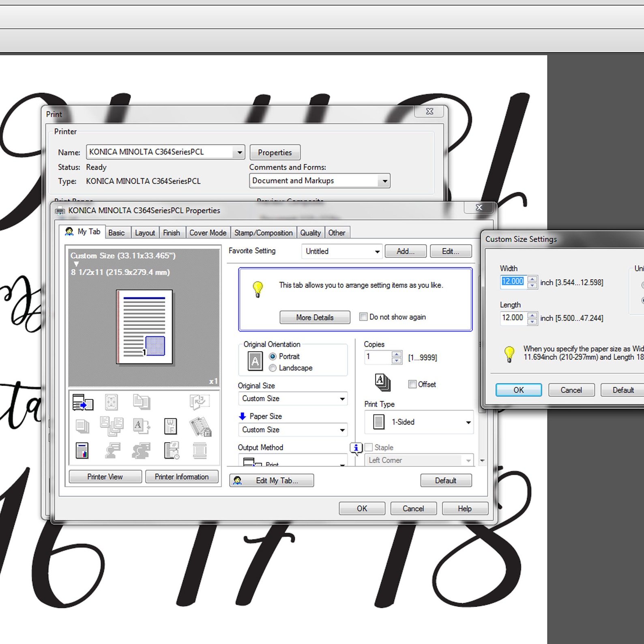This screenshot has height=644, width=644.
Task: Switch to the Layout tab
Action: pyautogui.click(x=145, y=233)
